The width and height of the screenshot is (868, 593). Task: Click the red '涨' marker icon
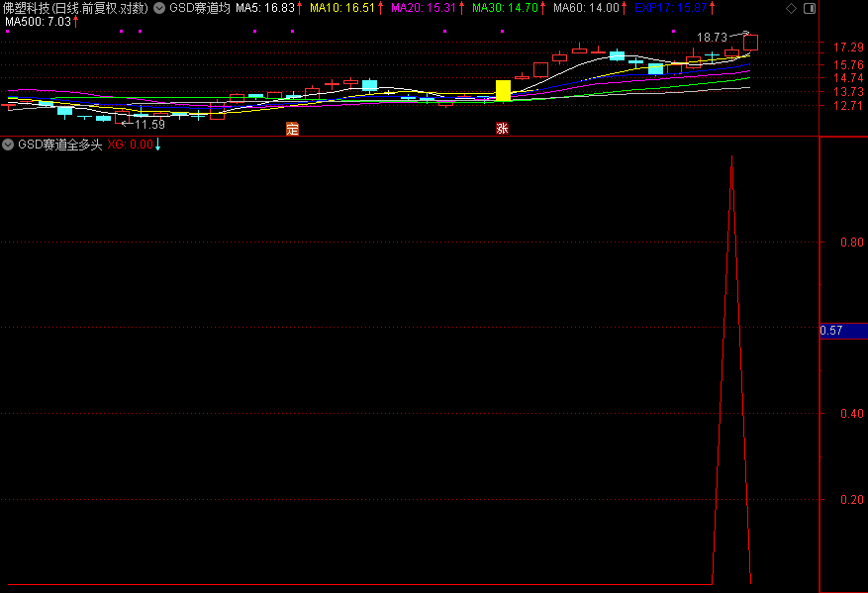[x=502, y=129]
